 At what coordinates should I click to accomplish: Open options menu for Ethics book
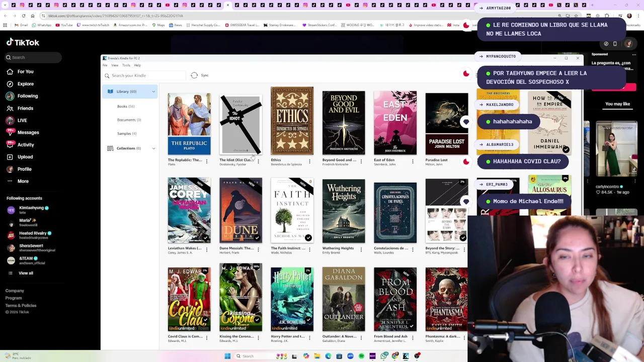[x=309, y=161]
